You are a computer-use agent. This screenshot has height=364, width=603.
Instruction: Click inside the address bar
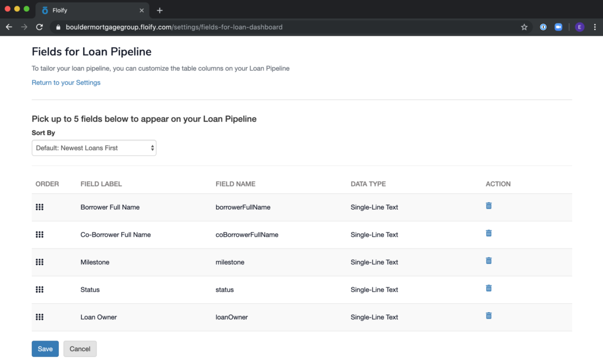236,27
